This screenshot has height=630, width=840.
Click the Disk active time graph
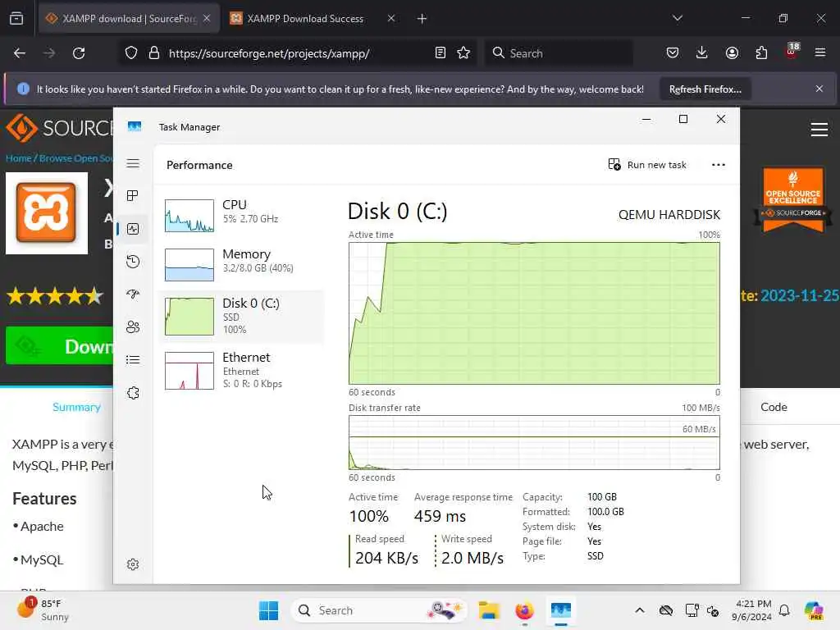[534, 313]
